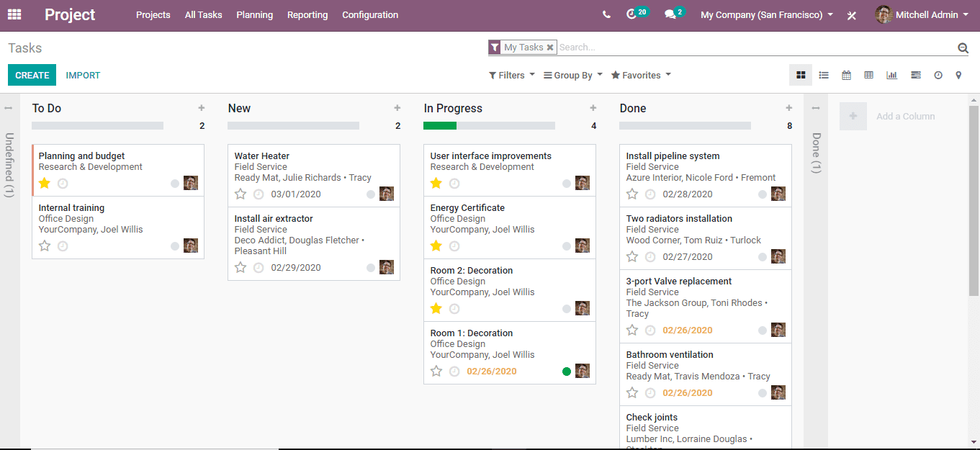The height and width of the screenshot is (450, 980).
Task: Open the Planning menu
Action: point(255,15)
